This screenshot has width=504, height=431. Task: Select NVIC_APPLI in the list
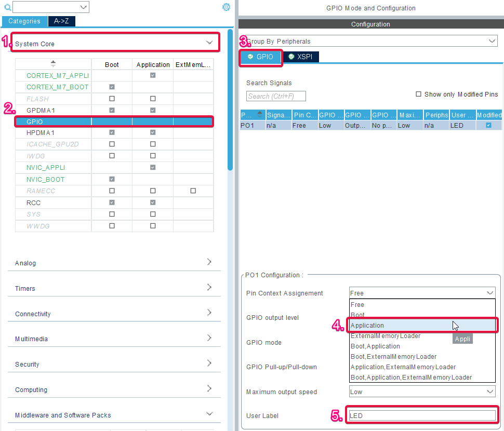coord(46,168)
